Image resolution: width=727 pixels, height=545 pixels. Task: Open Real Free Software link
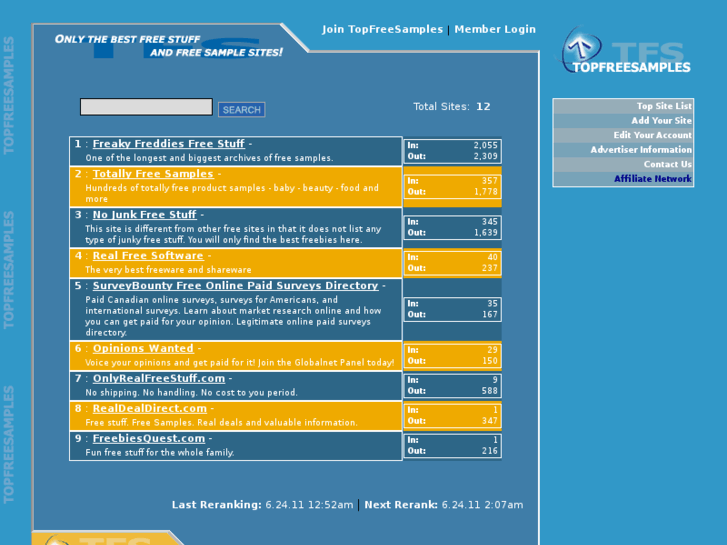click(148, 256)
